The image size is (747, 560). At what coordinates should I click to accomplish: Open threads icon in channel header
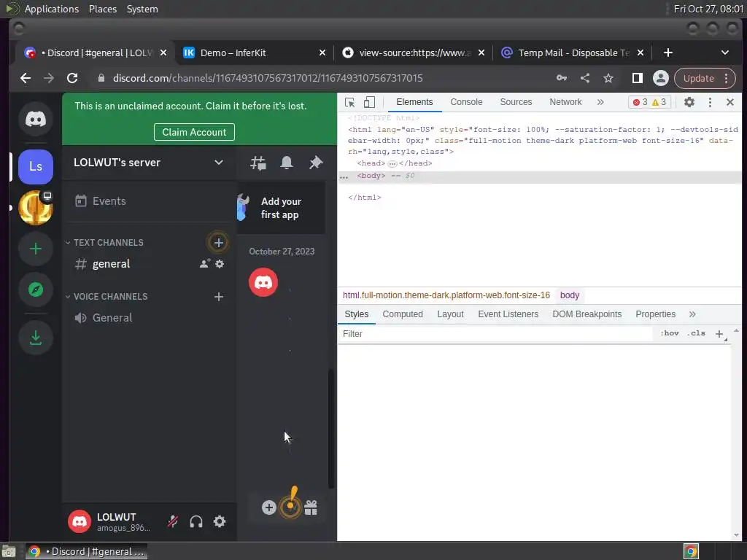[x=258, y=163]
